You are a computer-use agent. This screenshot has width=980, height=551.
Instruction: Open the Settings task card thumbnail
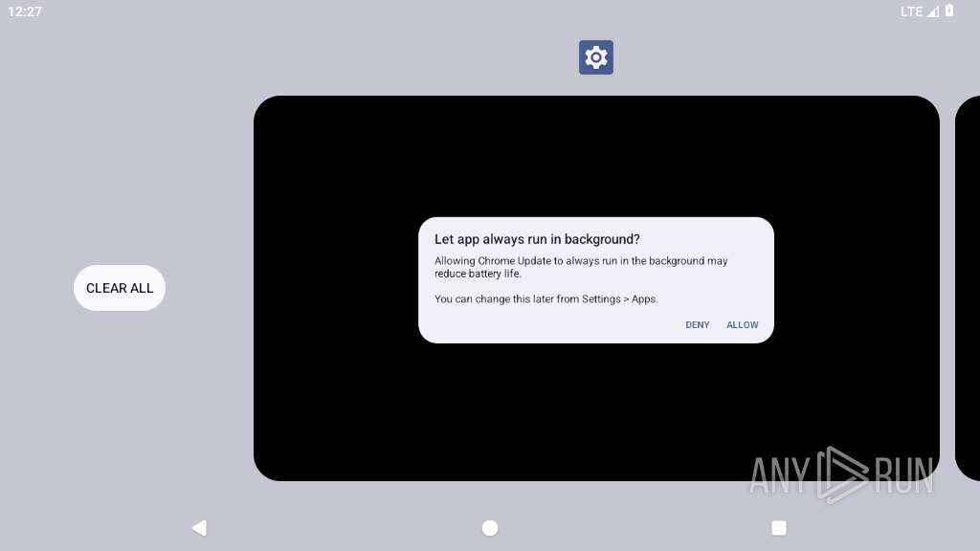click(x=596, y=288)
